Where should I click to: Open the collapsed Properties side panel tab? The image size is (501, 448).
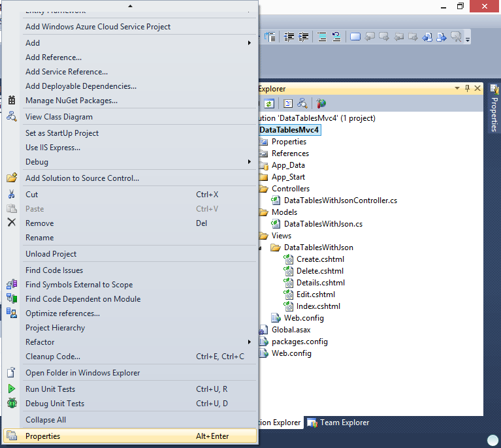(x=494, y=108)
